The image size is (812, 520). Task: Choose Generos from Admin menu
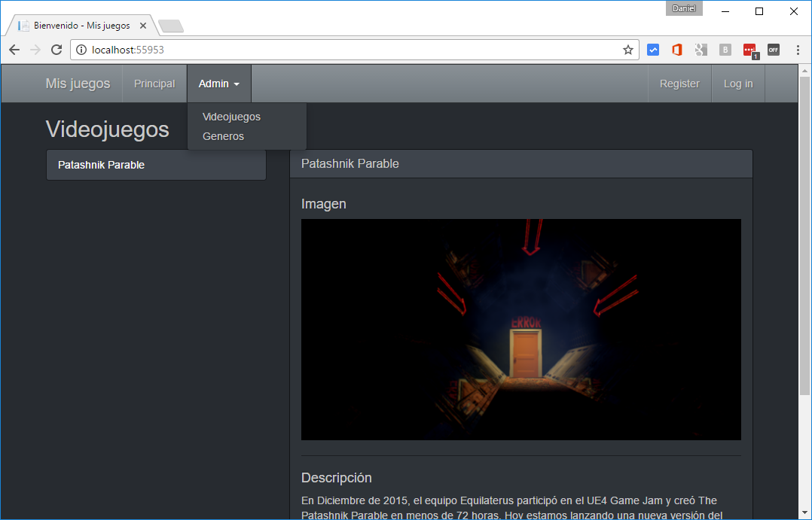pyautogui.click(x=223, y=136)
